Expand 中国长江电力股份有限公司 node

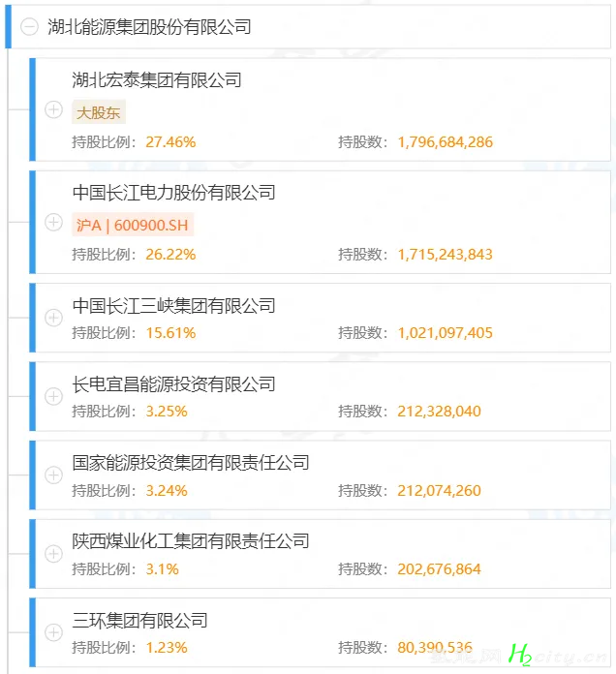pyautogui.click(x=53, y=222)
